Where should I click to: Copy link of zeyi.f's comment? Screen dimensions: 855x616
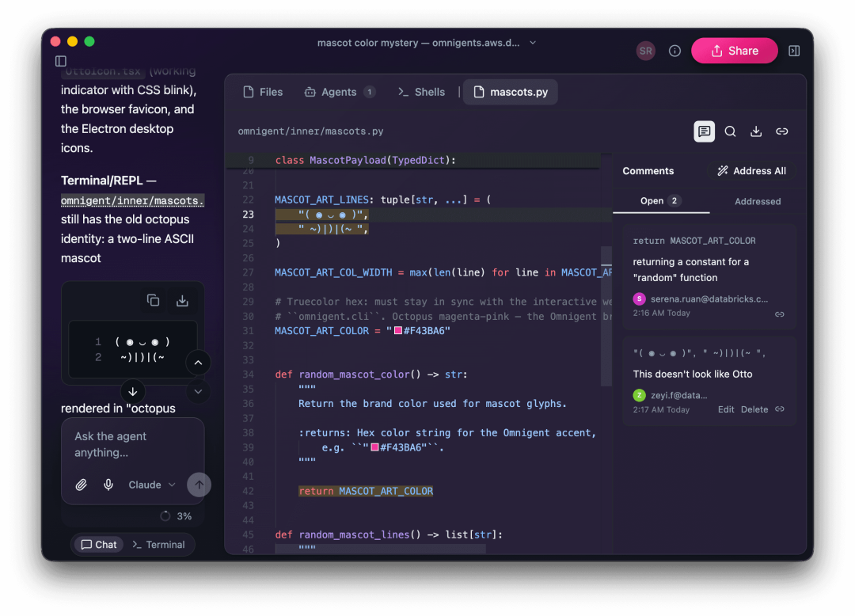pos(780,409)
